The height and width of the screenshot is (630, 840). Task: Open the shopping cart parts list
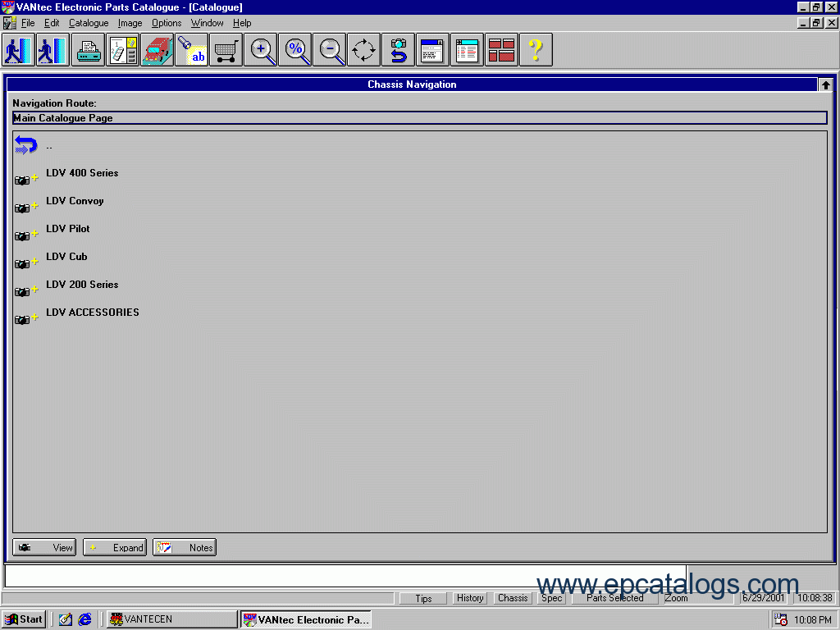[226, 50]
